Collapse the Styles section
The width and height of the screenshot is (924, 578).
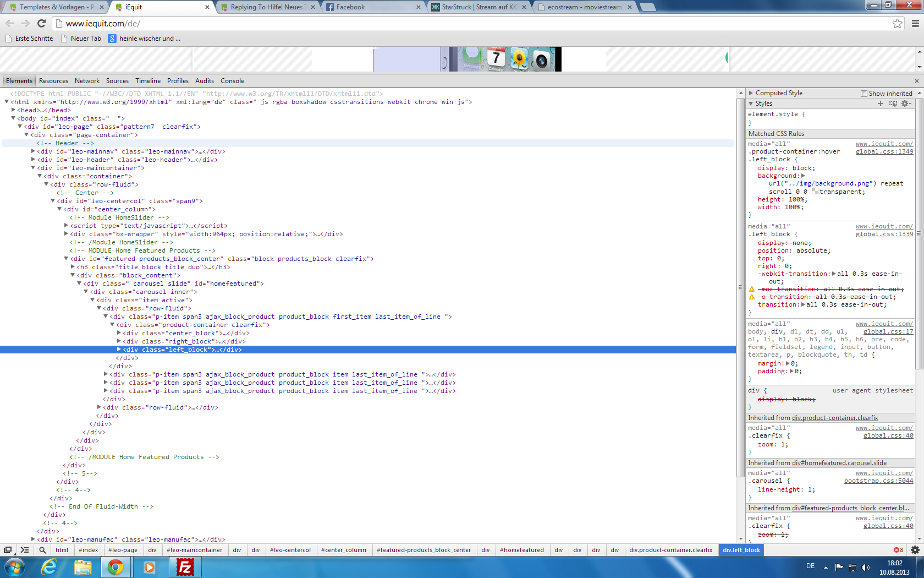(751, 103)
